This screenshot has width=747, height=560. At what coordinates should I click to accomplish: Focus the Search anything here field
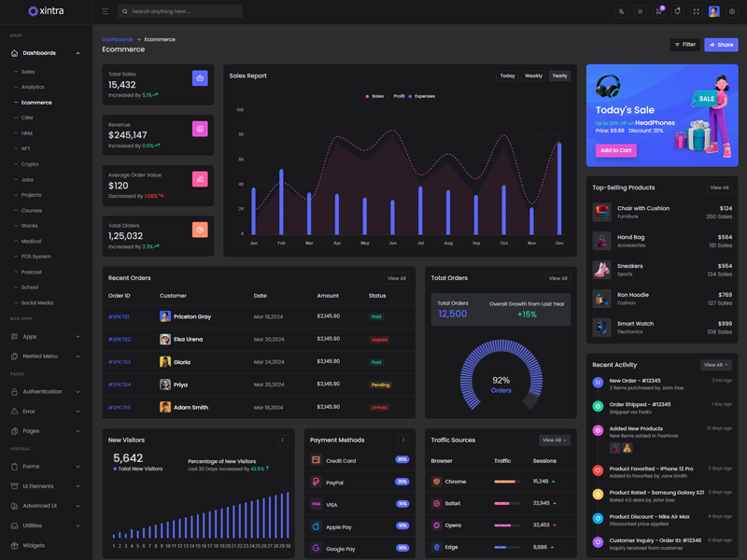tap(182, 12)
